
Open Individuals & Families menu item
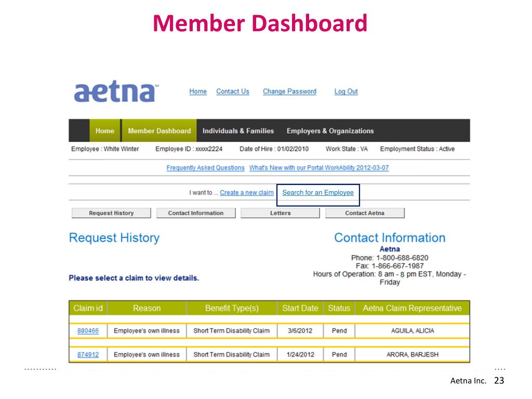click(238, 130)
